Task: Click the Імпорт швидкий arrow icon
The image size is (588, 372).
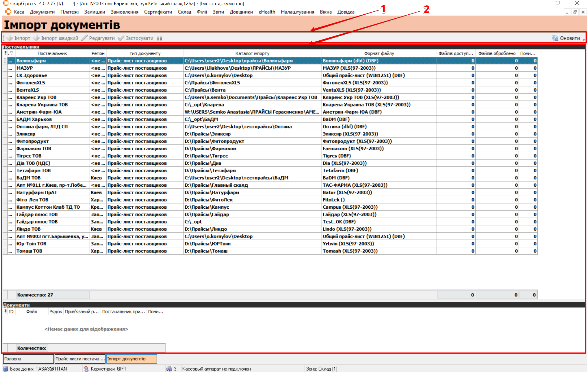Action: click(37, 38)
